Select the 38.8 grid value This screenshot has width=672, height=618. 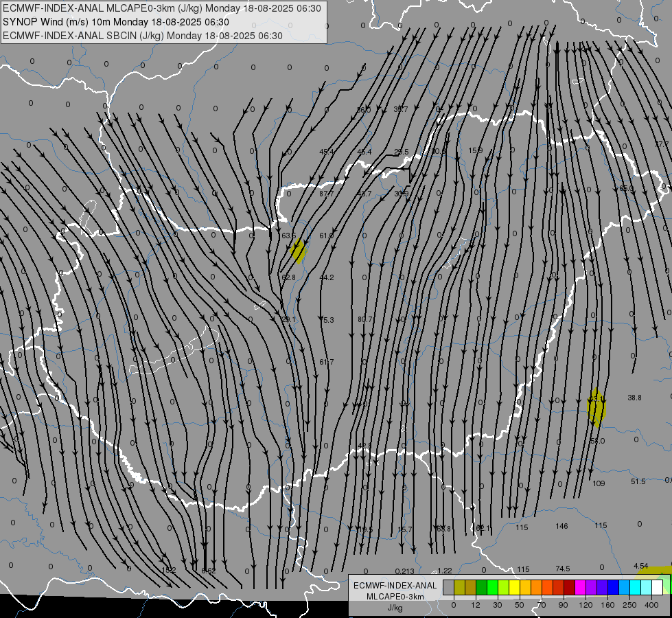[634, 398]
